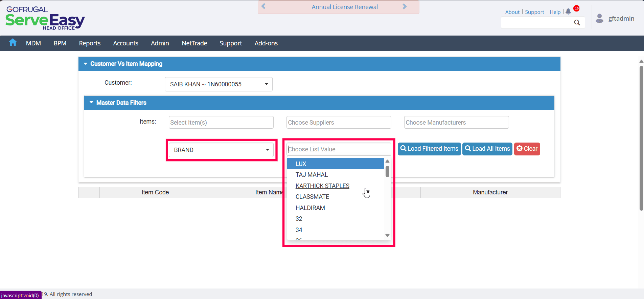Focus the Choose Suppliers field
This screenshot has height=299, width=644.
point(339,122)
